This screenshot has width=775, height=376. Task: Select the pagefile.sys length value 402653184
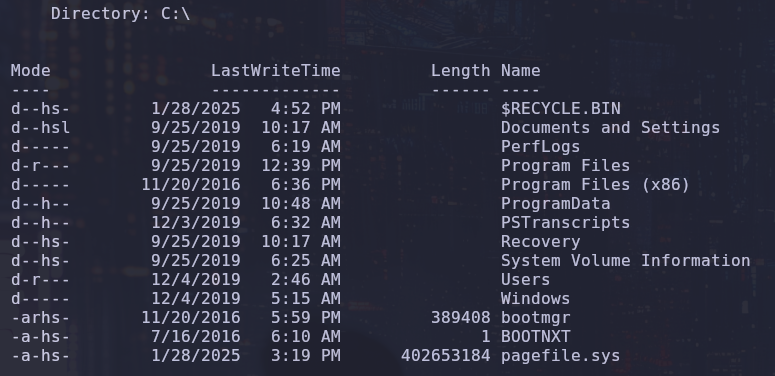click(446, 356)
